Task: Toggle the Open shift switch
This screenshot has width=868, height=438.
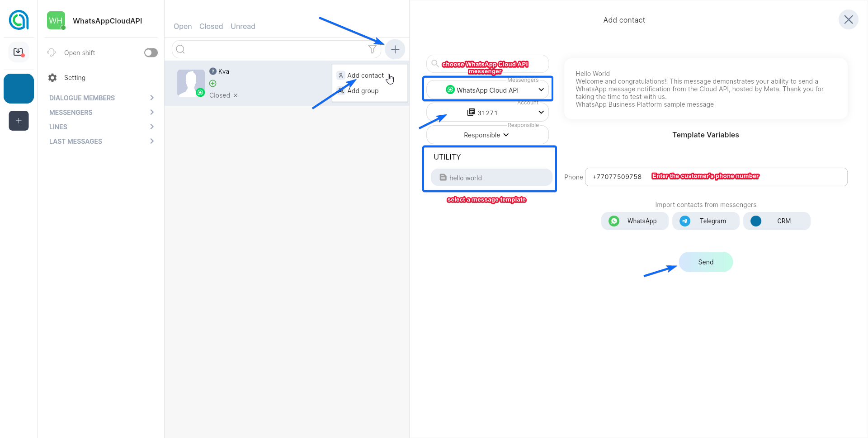Action: pos(151,53)
